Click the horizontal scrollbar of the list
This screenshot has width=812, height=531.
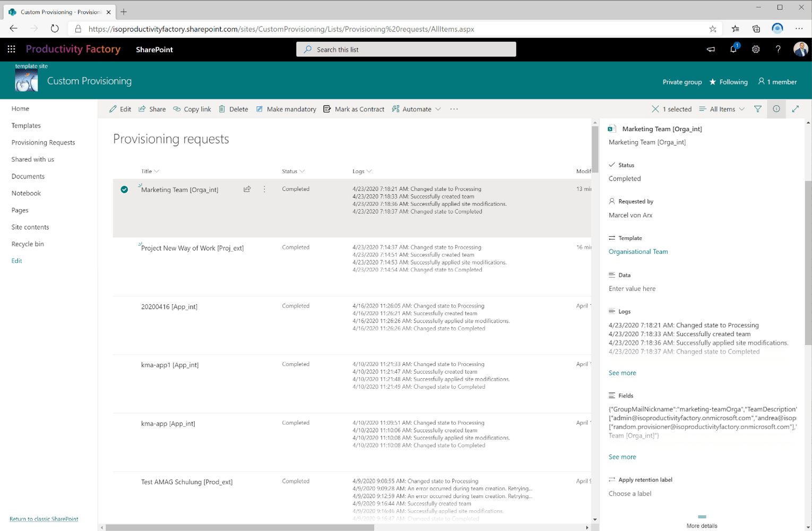[240, 527]
